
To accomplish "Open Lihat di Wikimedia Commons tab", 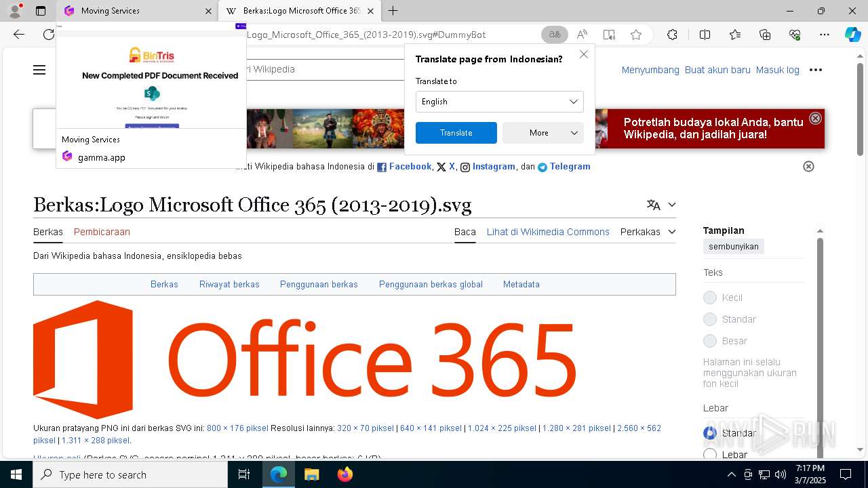I will 548,232.
